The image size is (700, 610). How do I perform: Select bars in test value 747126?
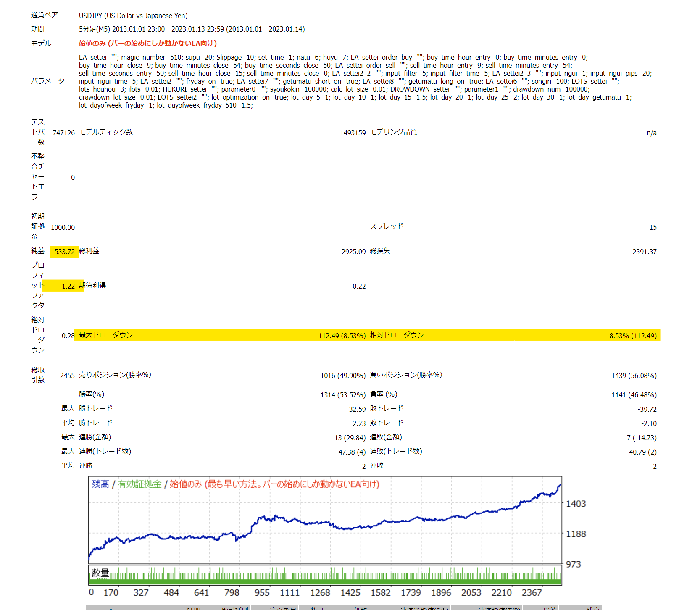coord(63,133)
